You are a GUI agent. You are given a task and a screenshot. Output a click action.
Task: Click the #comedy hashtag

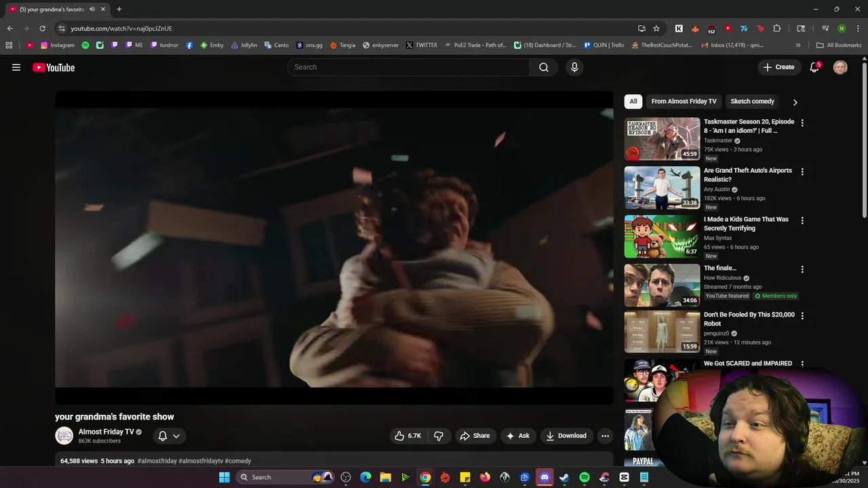click(x=238, y=461)
